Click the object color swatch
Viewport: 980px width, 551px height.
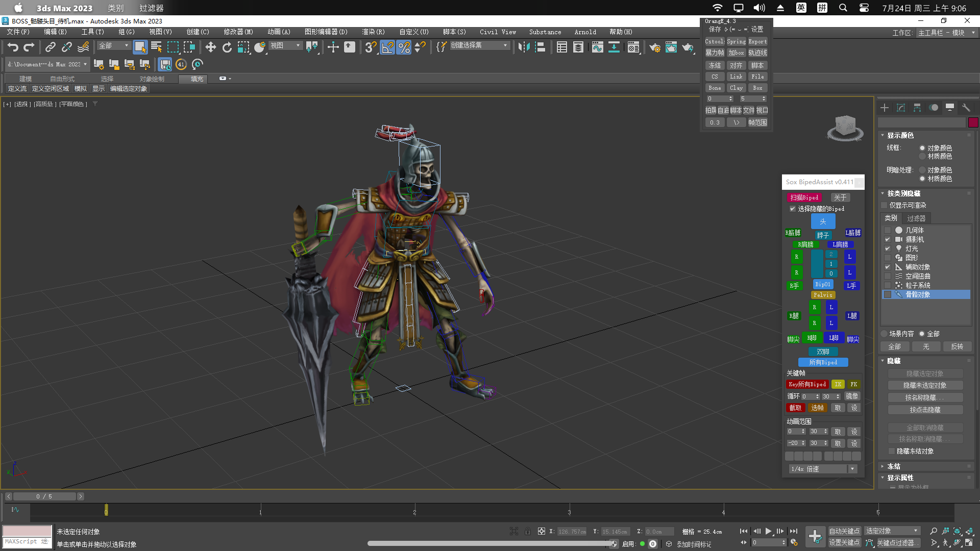pyautogui.click(x=973, y=122)
